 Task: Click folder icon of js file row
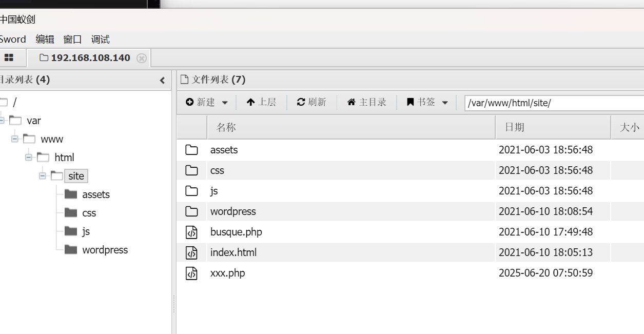tap(191, 191)
